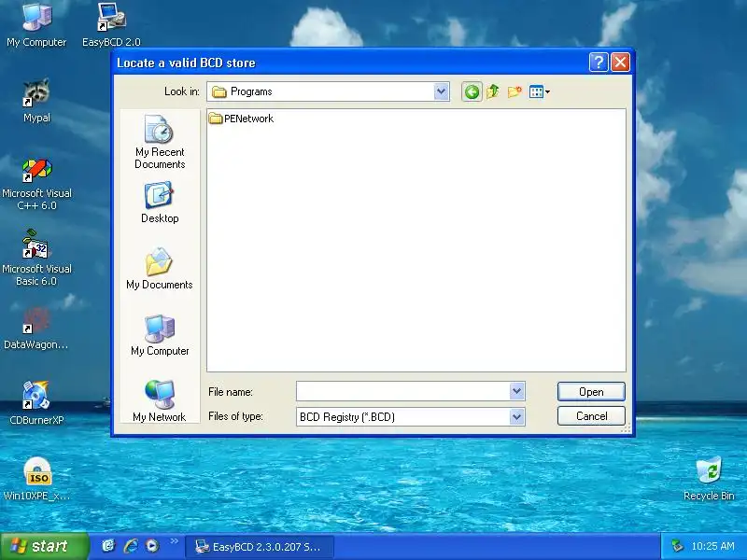The height and width of the screenshot is (560, 747).
Task: Select the Recycle Bin icon
Action: click(709, 478)
